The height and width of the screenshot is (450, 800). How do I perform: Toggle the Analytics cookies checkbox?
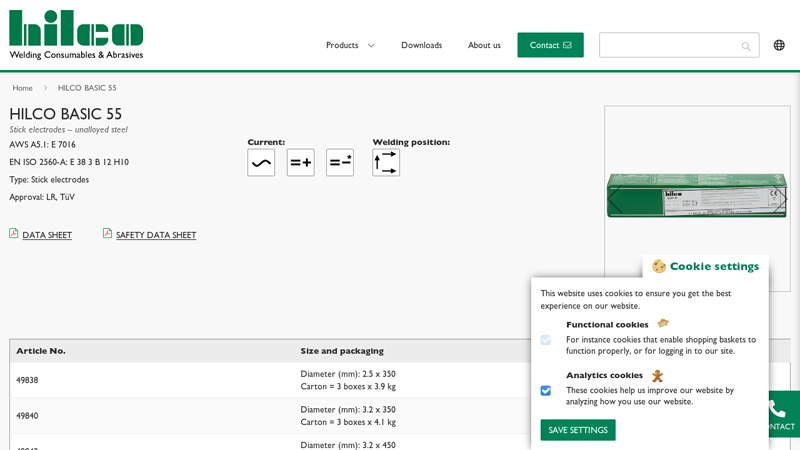[546, 391]
